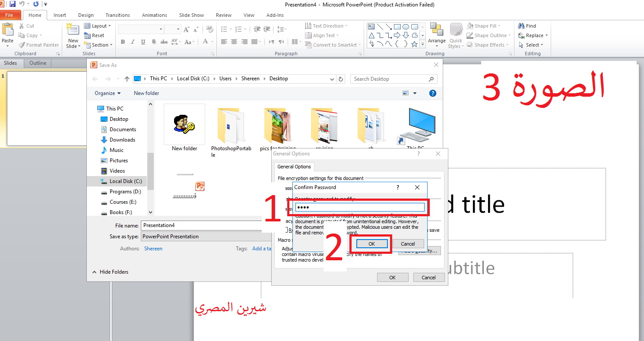Click the reenter password field
Viewport: 644px width, 341px height.
tap(360, 207)
